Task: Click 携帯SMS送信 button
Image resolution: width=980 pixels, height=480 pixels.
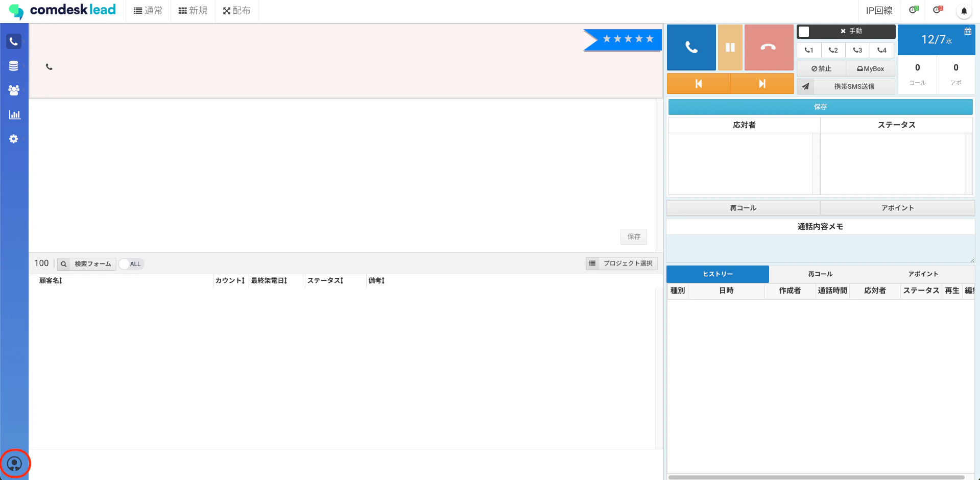Action: [854, 86]
